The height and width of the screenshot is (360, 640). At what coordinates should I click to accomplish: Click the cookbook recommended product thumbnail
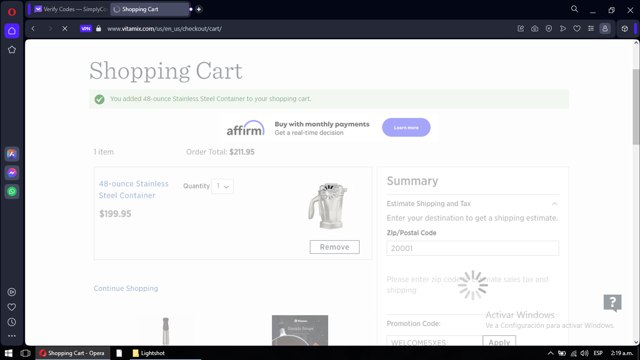coord(300,330)
